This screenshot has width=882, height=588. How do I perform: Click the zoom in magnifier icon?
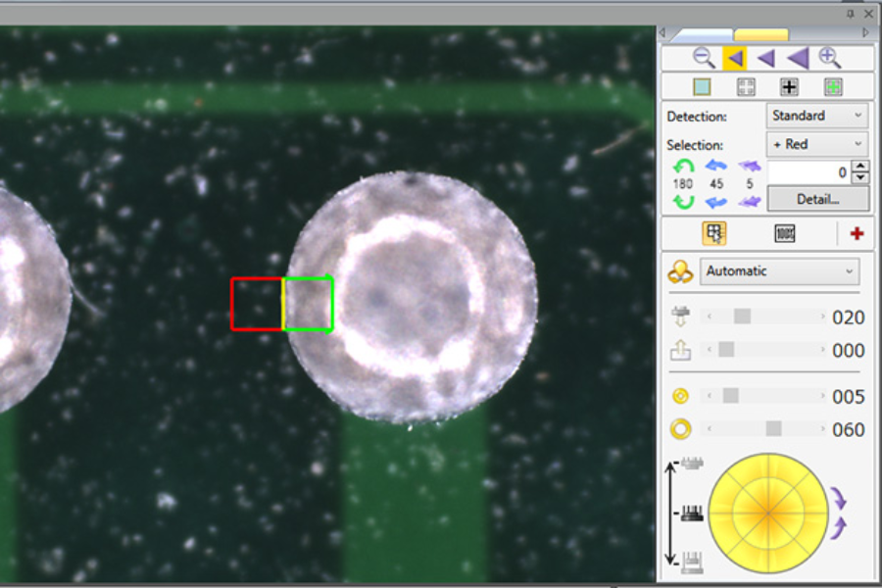click(x=830, y=58)
